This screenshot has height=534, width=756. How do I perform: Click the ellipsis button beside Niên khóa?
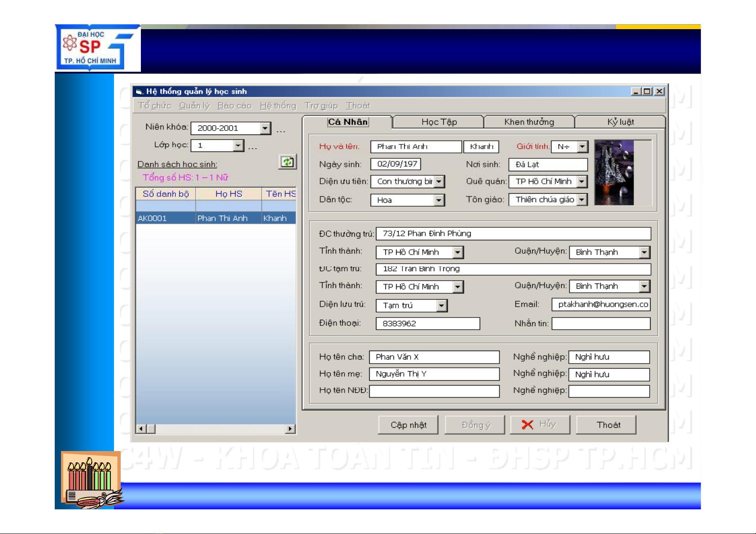point(281,130)
